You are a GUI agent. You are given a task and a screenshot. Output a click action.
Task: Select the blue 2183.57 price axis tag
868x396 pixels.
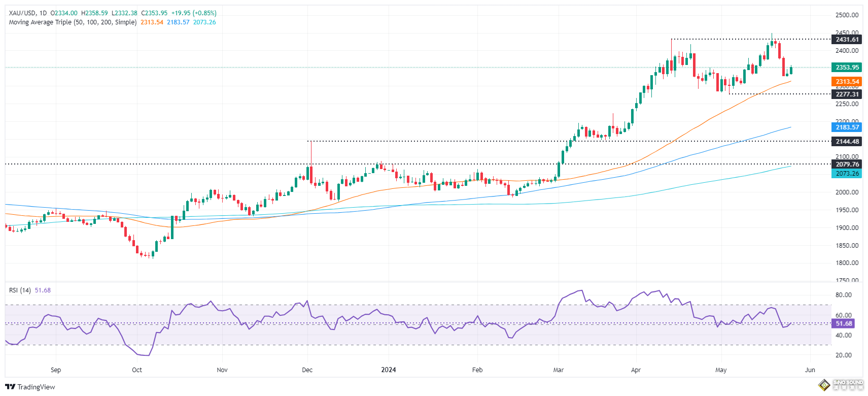point(847,127)
